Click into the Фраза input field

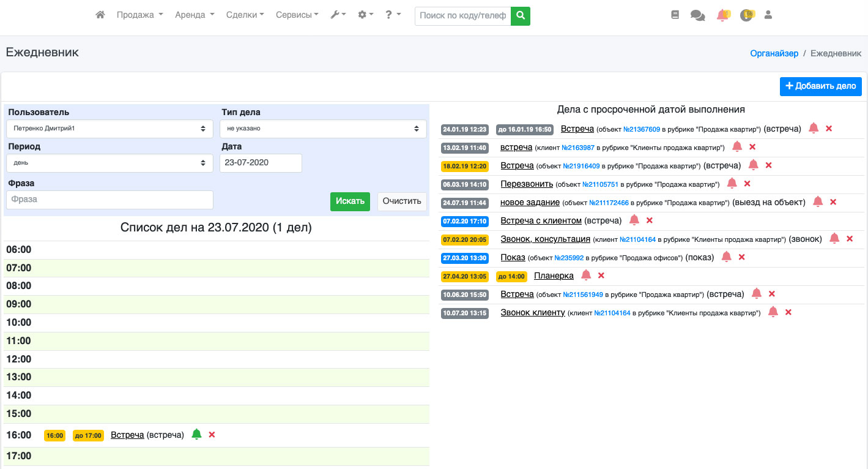(x=109, y=200)
